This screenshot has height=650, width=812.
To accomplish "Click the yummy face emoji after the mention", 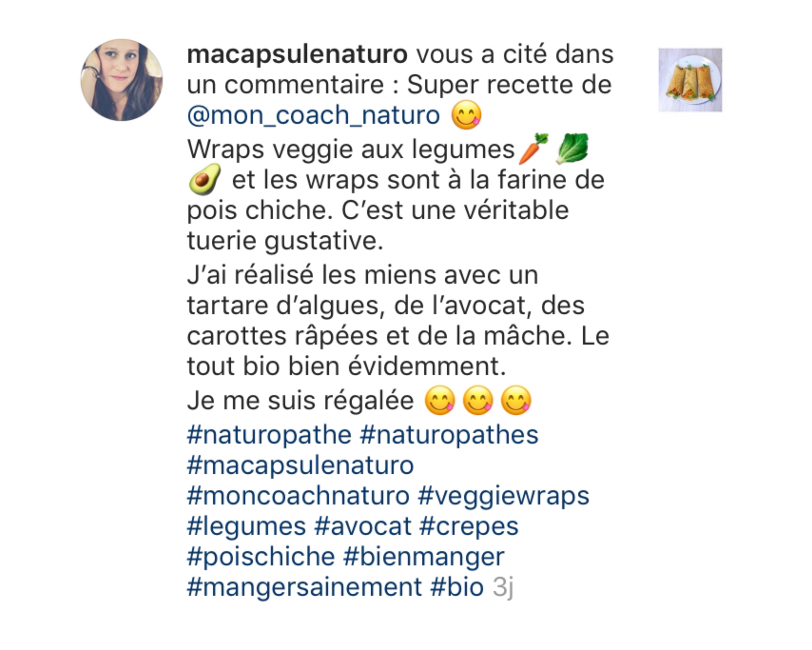I will (466, 115).
